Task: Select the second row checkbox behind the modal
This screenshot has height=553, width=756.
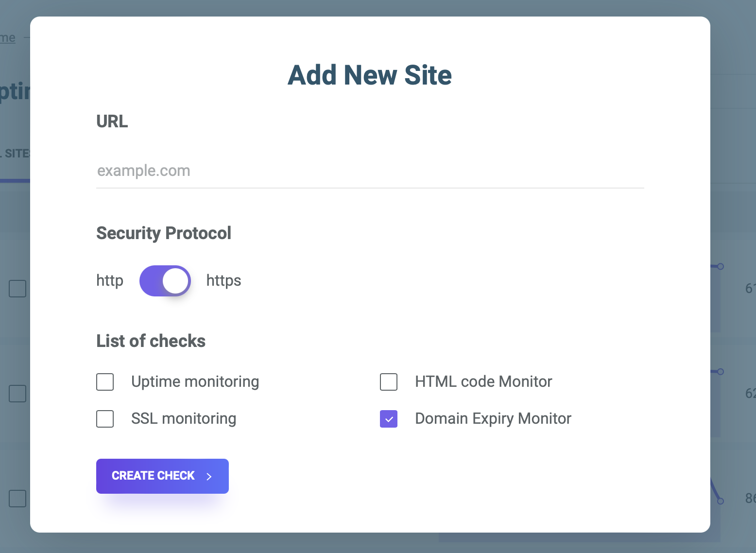Action: pyautogui.click(x=17, y=394)
